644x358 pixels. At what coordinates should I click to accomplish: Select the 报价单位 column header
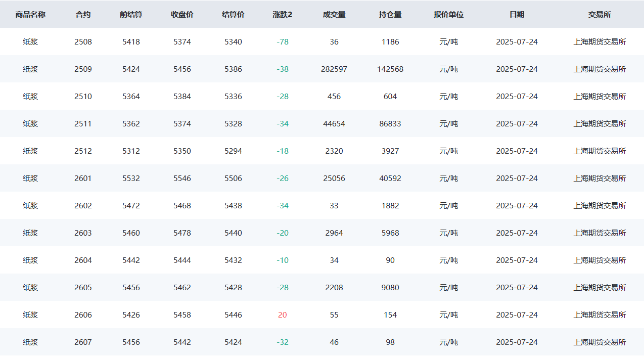point(448,15)
